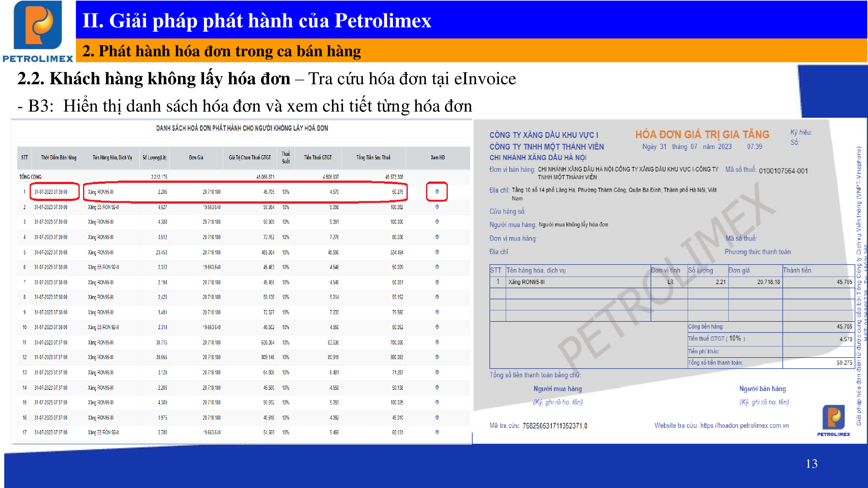View invoice details of row 13
868x488 pixels.
tap(437, 372)
